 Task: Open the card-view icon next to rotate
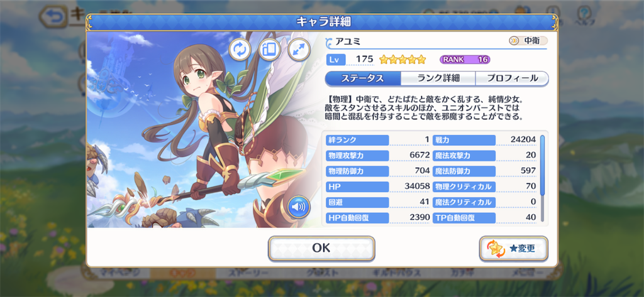pos(269,49)
